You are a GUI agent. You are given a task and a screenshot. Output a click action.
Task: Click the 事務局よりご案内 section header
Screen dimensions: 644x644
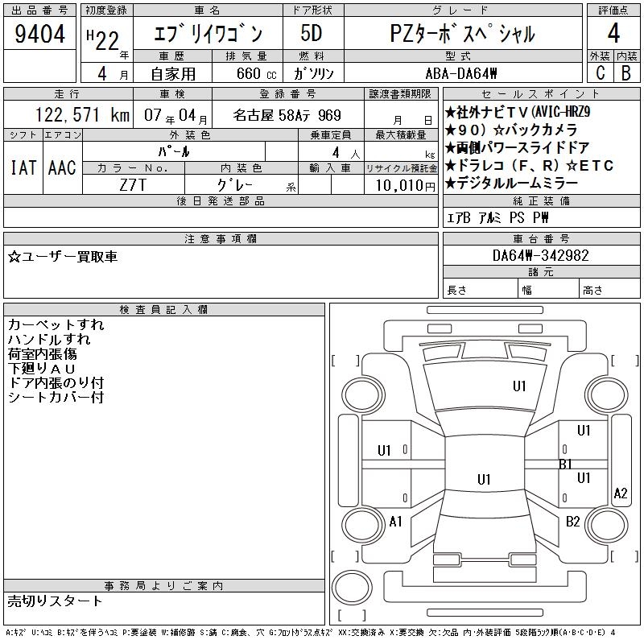coord(164,586)
